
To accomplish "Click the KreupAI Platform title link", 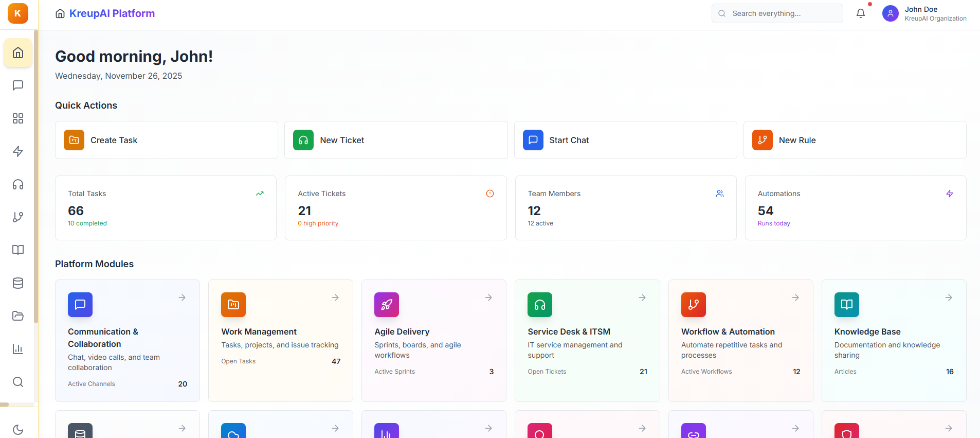I will tap(112, 13).
